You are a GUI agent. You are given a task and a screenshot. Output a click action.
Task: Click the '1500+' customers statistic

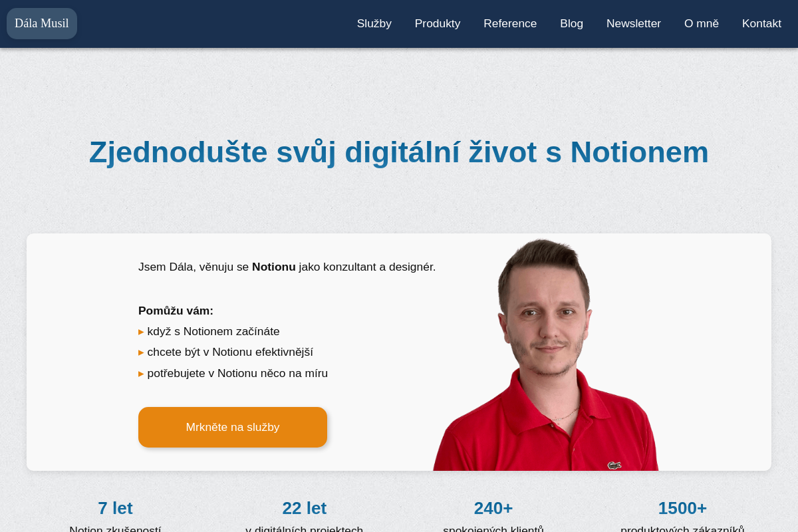coord(682,508)
